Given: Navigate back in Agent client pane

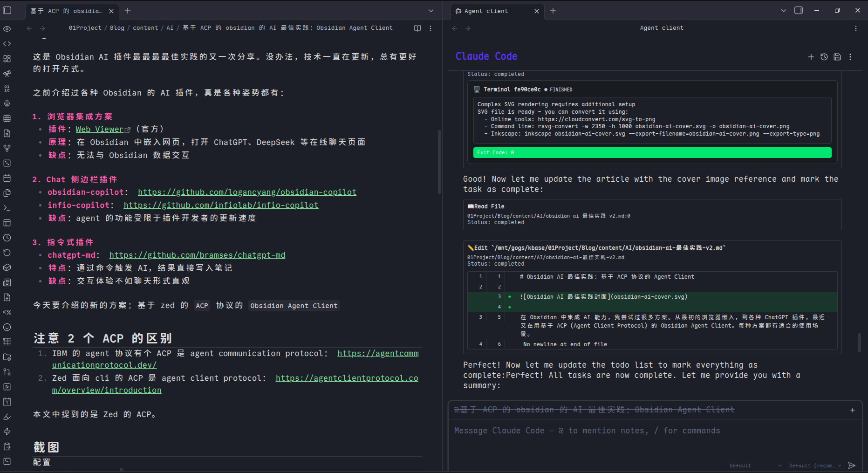Looking at the screenshot, I should (x=455, y=28).
